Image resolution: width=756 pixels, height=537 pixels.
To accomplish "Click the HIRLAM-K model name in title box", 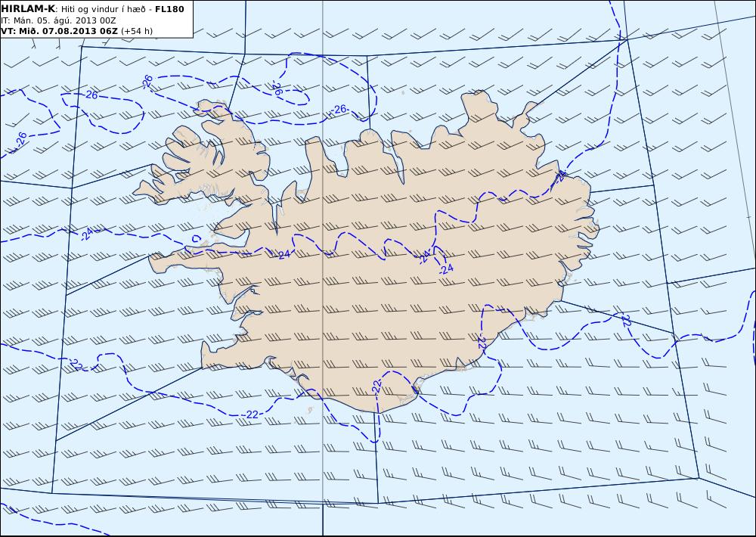I will [29, 8].
